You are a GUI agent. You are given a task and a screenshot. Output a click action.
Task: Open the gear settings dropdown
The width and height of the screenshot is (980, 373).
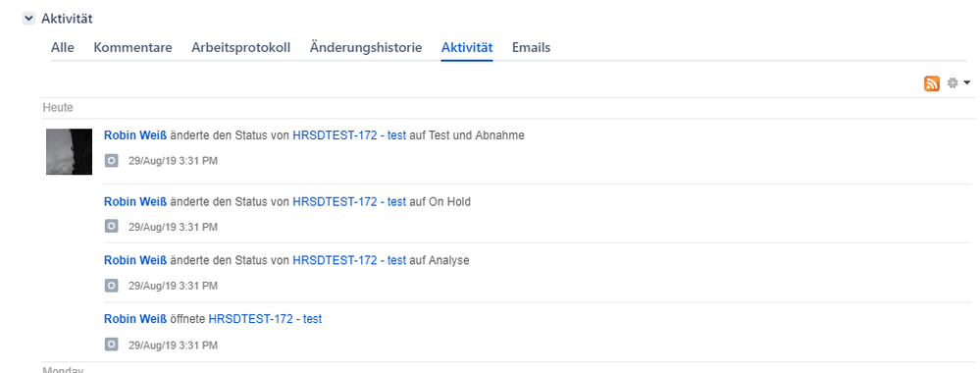[958, 82]
